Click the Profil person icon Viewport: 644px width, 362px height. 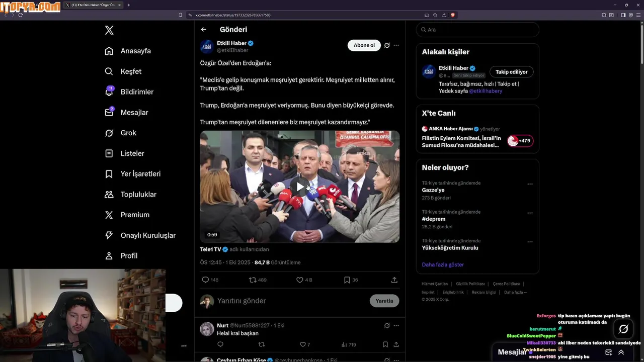[109, 256]
